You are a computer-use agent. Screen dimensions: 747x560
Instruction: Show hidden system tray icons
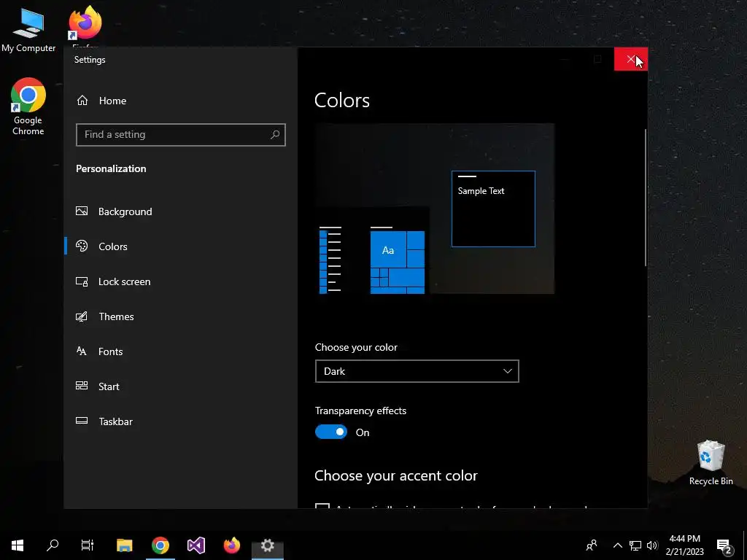[617, 545]
